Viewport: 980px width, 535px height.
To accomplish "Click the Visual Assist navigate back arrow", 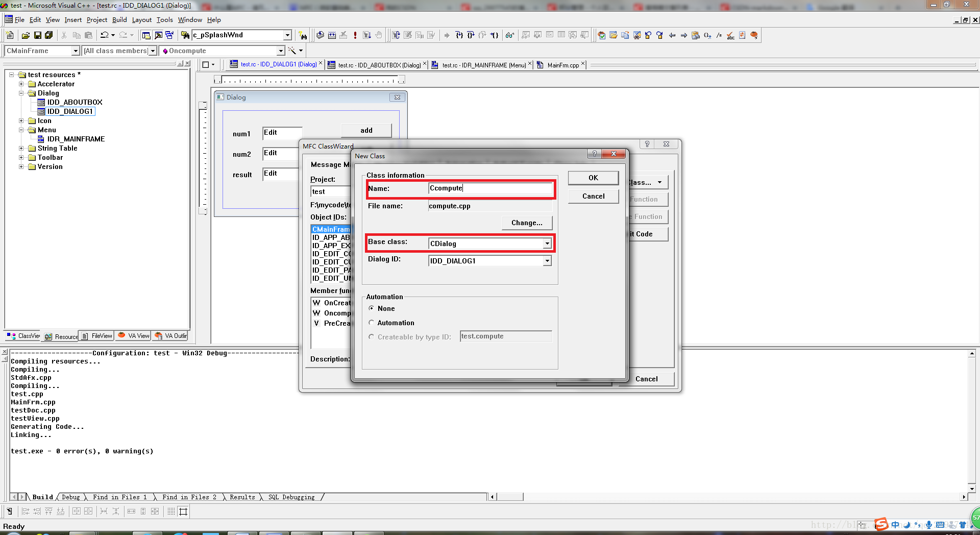I will tap(672, 35).
